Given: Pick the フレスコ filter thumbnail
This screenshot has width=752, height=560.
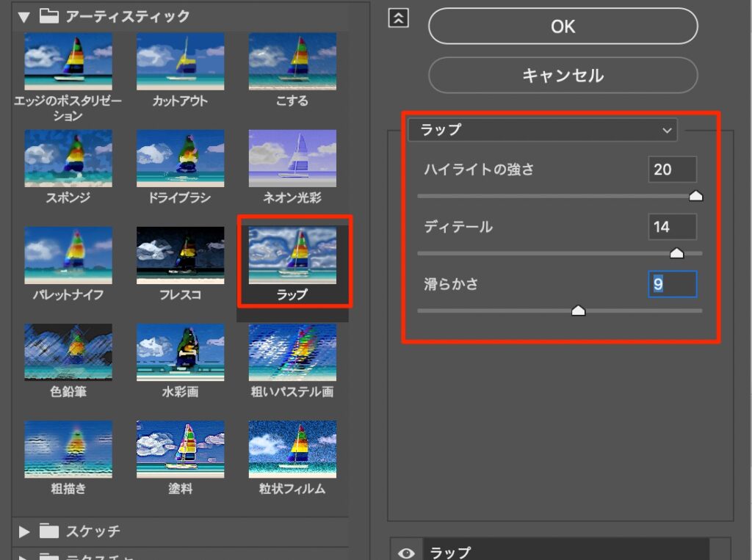Looking at the screenshot, I should click(180, 255).
